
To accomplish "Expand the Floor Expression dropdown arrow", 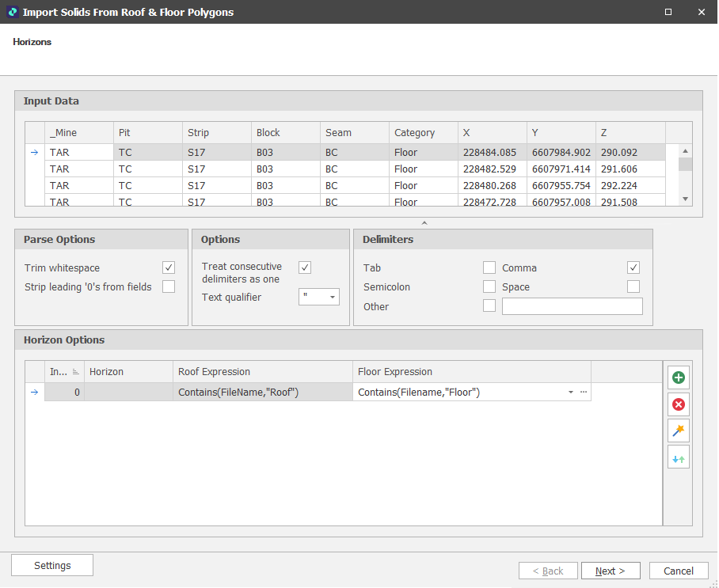I will (570, 393).
